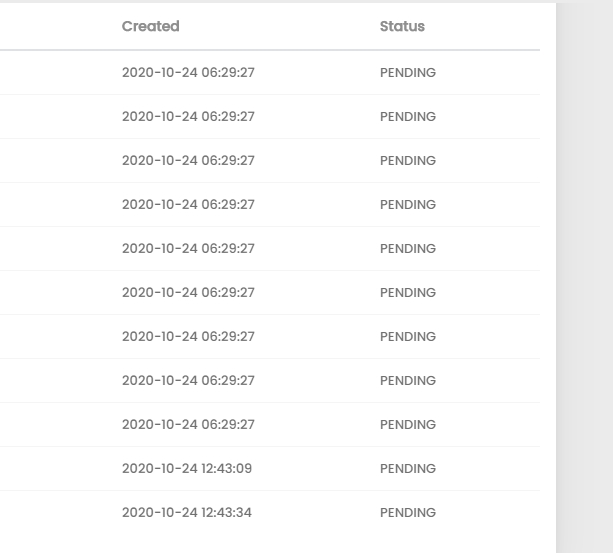Click the fifth row's PENDING status
Image resolution: width=613 pixels, height=553 pixels.
click(x=408, y=248)
